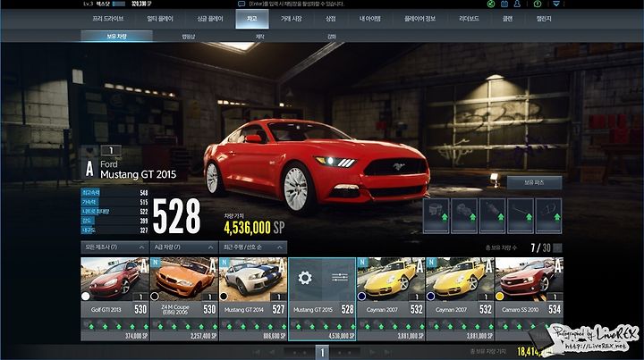Screen dimensions: 644x360
Task: Open the 리더보드 menu
Action: tap(469, 19)
